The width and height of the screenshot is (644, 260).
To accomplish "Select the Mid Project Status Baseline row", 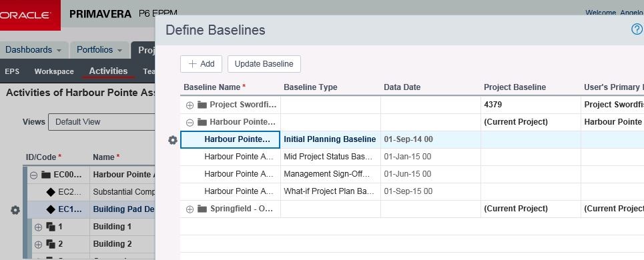I will pos(412,157).
